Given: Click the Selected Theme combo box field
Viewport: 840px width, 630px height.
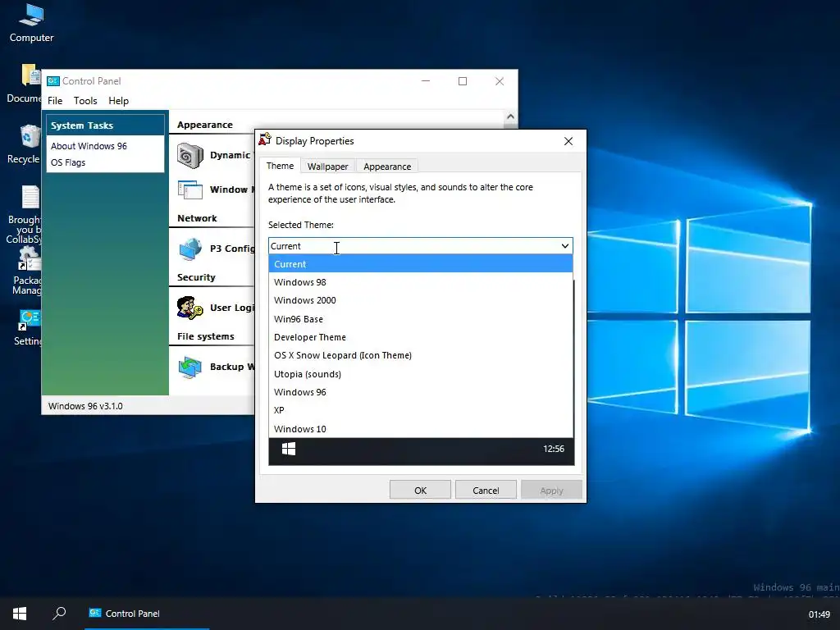Looking at the screenshot, I should [x=421, y=246].
